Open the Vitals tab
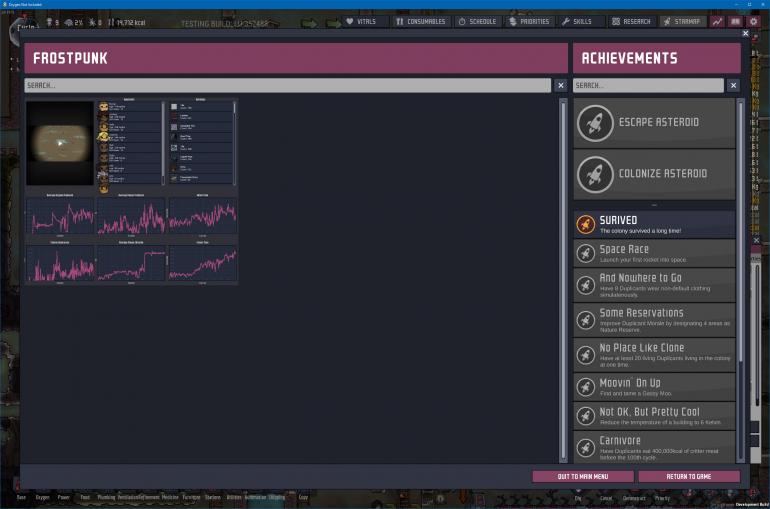 coord(360,21)
